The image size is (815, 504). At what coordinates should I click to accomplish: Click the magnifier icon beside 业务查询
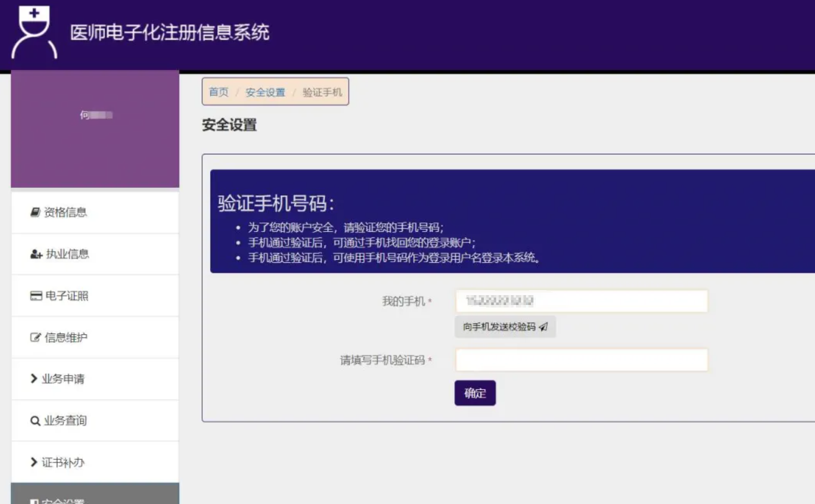coord(35,421)
